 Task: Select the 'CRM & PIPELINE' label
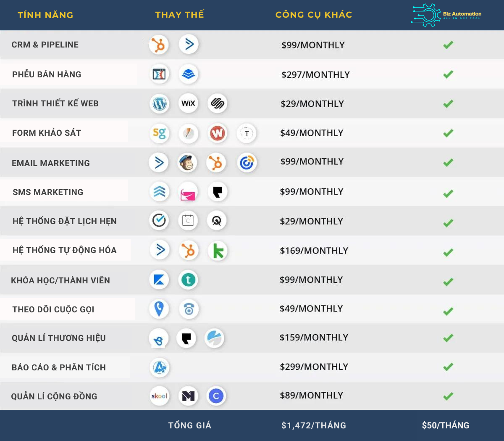45,45
